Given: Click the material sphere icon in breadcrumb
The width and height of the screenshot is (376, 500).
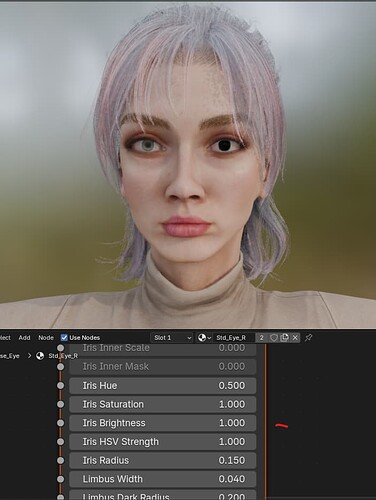Looking at the screenshot, I should 40,356.
